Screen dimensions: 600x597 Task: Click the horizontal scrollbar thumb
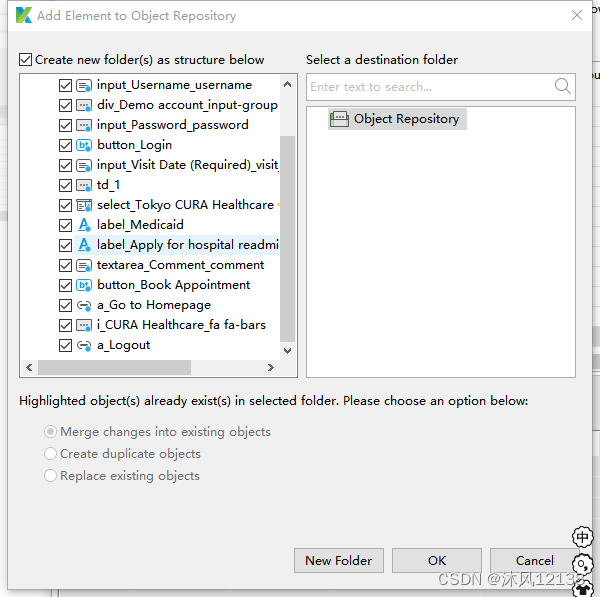(114, 367)
